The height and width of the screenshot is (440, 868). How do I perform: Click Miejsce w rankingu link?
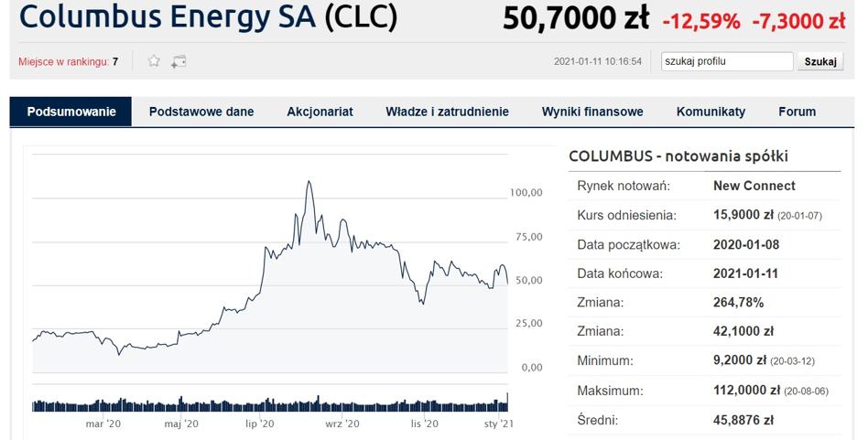[64, 62]
